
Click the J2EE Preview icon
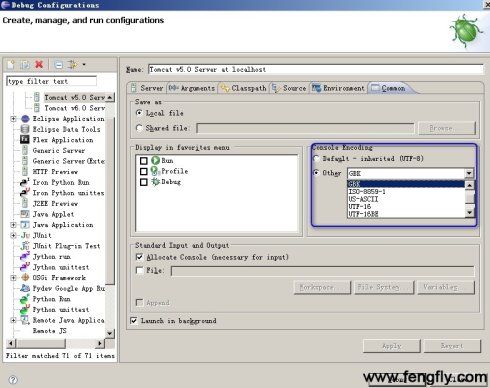(25, 203)
